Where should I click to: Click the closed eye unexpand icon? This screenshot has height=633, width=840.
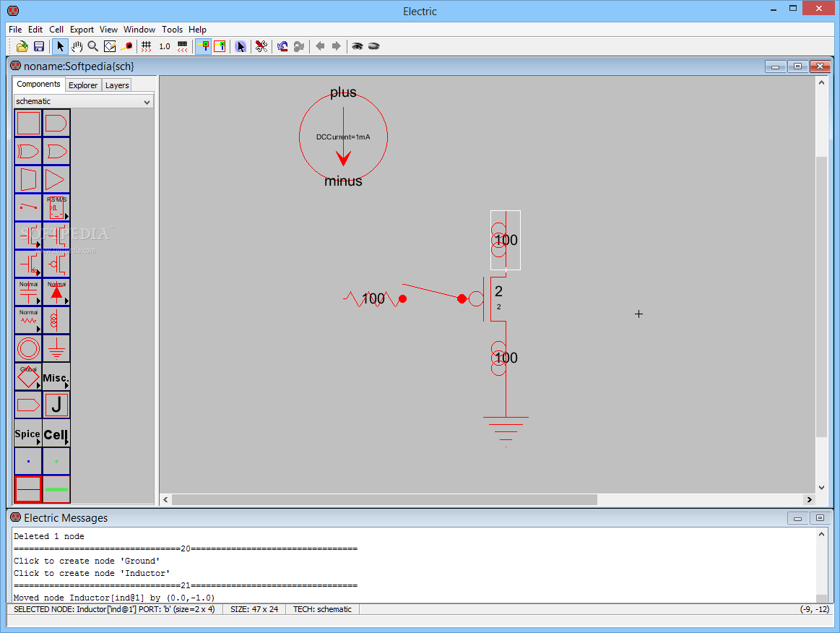[x=374, y=47]
